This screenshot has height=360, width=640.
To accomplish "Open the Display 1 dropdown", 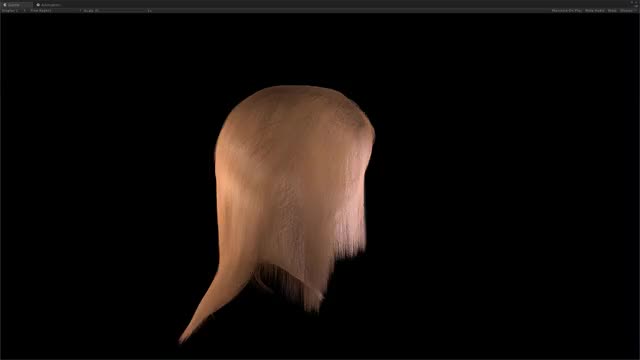I will tap(14, 11).
